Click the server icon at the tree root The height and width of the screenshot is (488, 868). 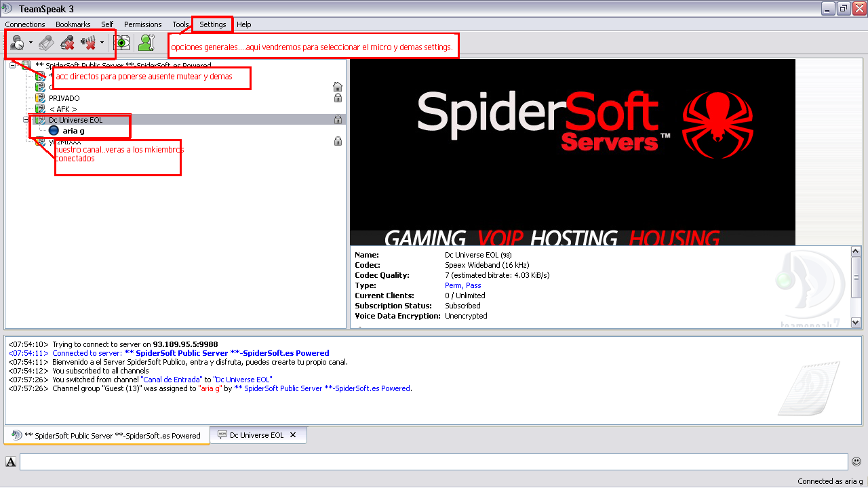pos(26,66)
